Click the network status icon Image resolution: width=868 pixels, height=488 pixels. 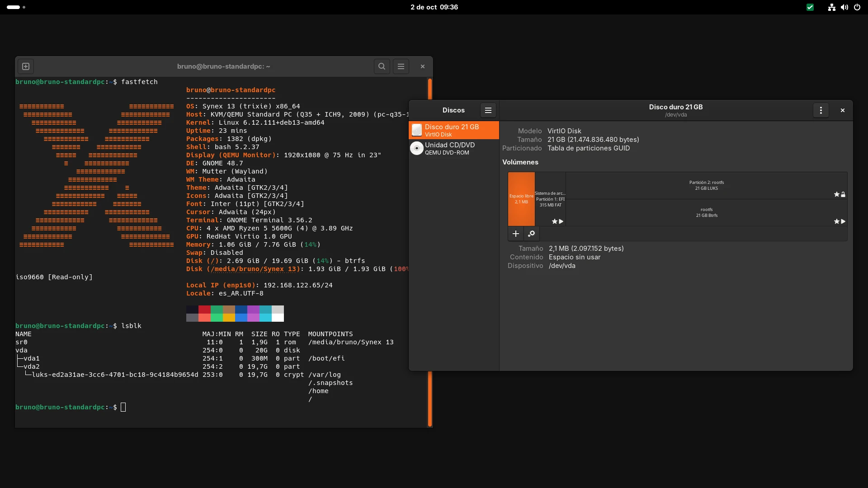831,7
